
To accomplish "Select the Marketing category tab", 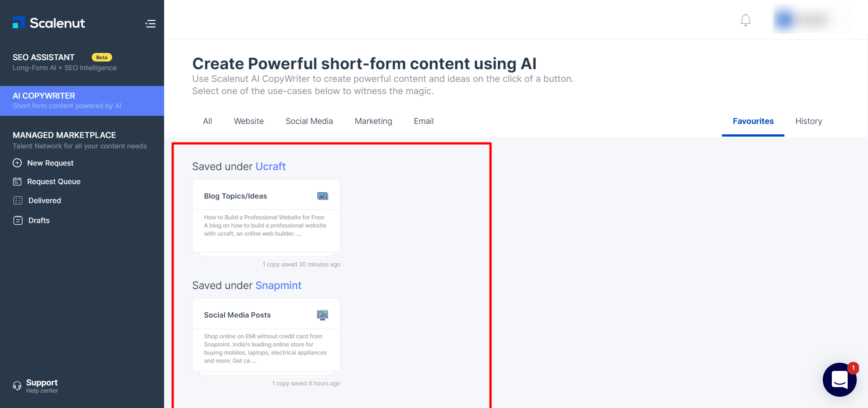I will [373, 121].
